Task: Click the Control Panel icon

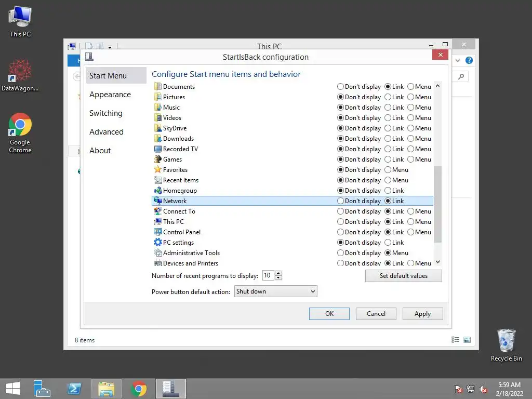Action: [x=158, y=232]
